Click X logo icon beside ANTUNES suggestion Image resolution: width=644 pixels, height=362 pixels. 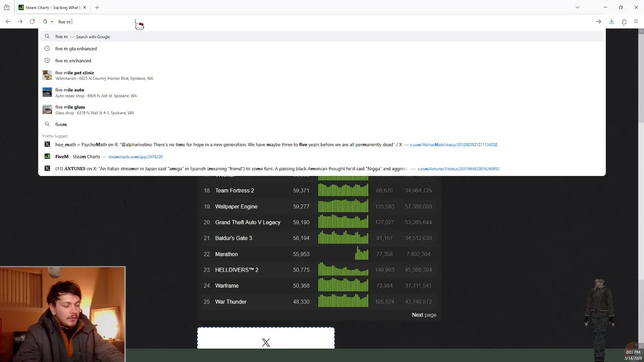47,168
